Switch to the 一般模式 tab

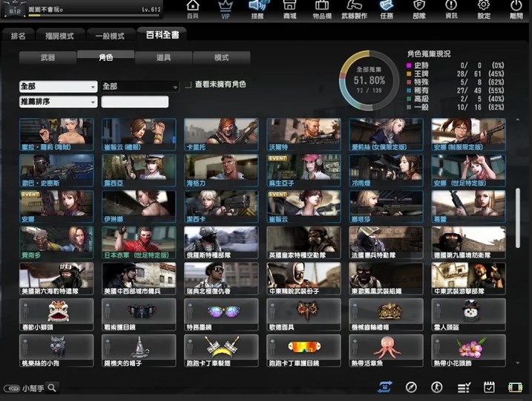(110, 36)
